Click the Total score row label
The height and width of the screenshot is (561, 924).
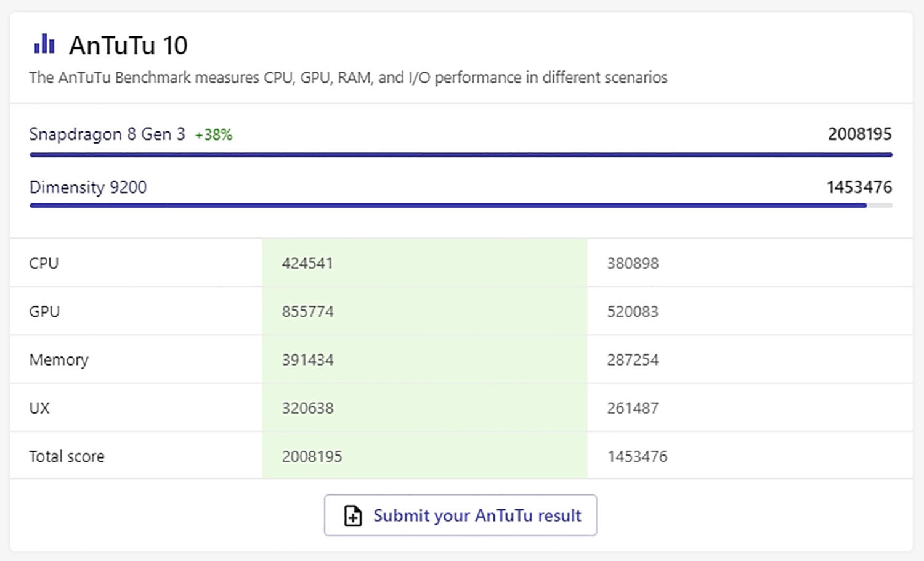point(67,457)
